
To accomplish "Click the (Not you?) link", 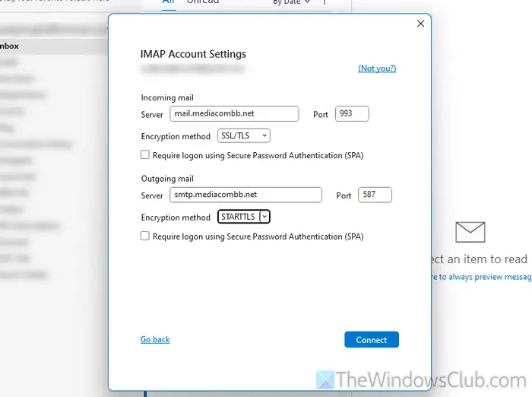I will [x=377, y=68].
